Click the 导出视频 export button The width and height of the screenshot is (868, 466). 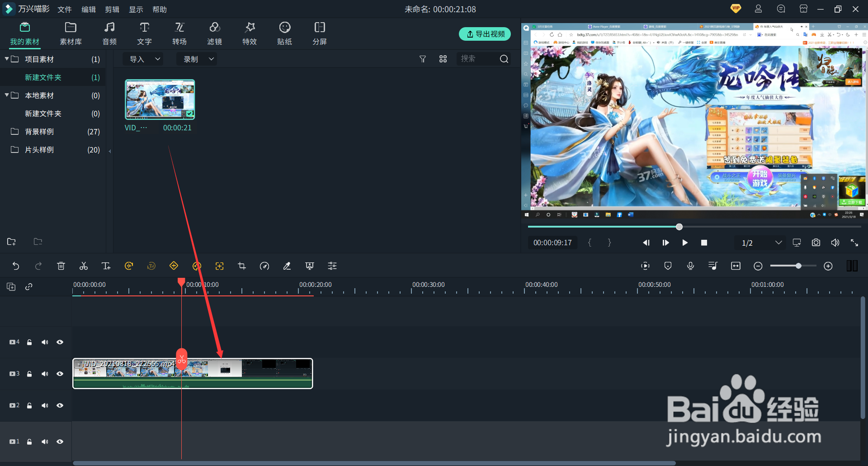click(x=485, y=34)
